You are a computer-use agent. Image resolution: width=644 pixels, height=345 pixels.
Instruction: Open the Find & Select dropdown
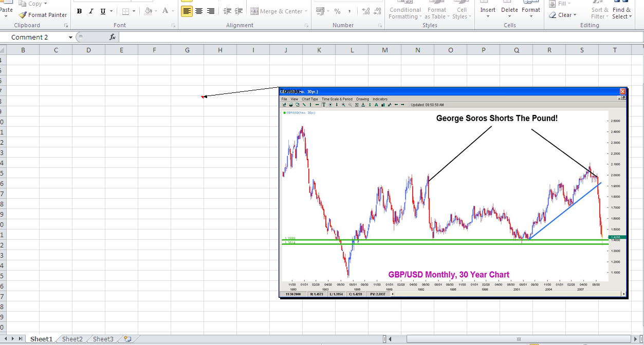point(621,13)
